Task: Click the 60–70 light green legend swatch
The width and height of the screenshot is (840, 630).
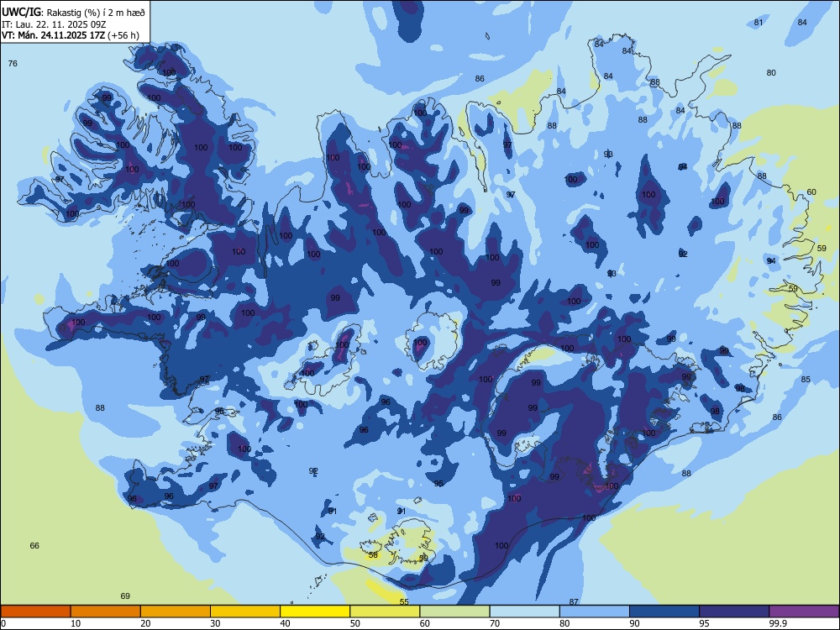Action: (454, 612)
